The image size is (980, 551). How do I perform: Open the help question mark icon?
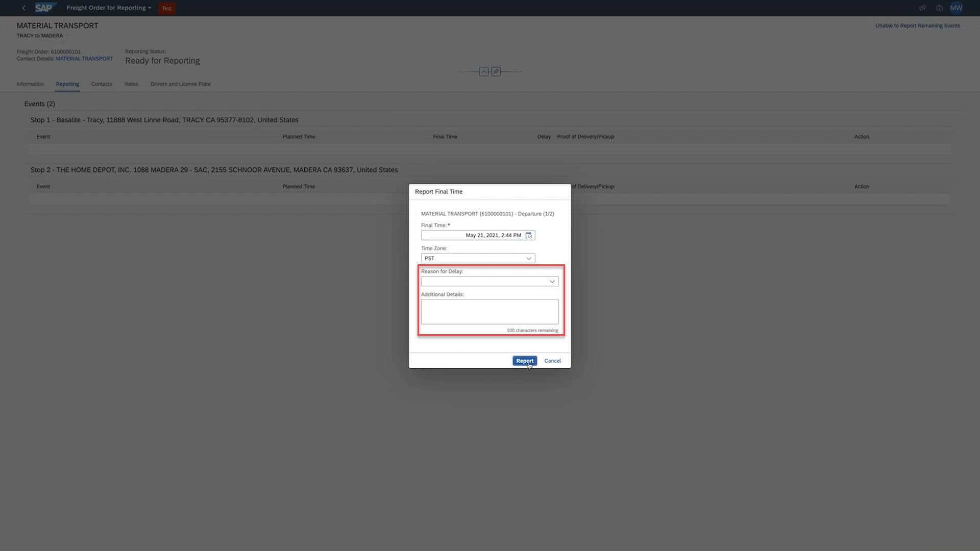[939, 8]
